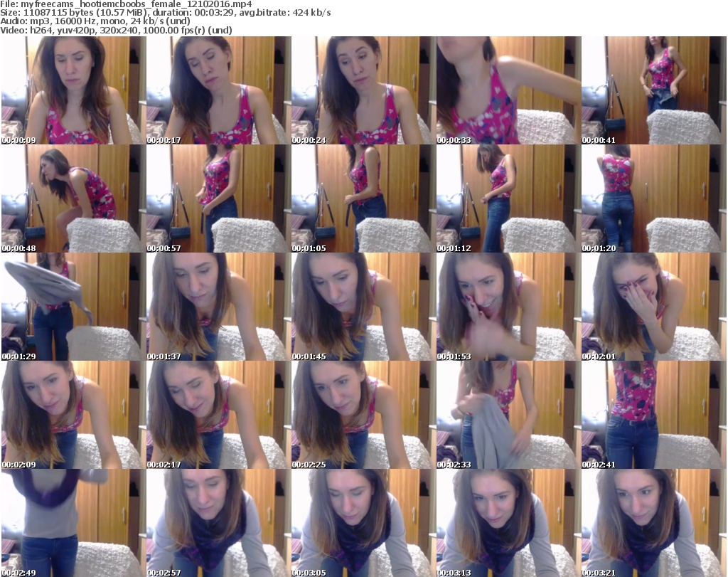
Task: Choose the frame at 00:03:13
Action: pyautogui.click(x=509, y=523)
